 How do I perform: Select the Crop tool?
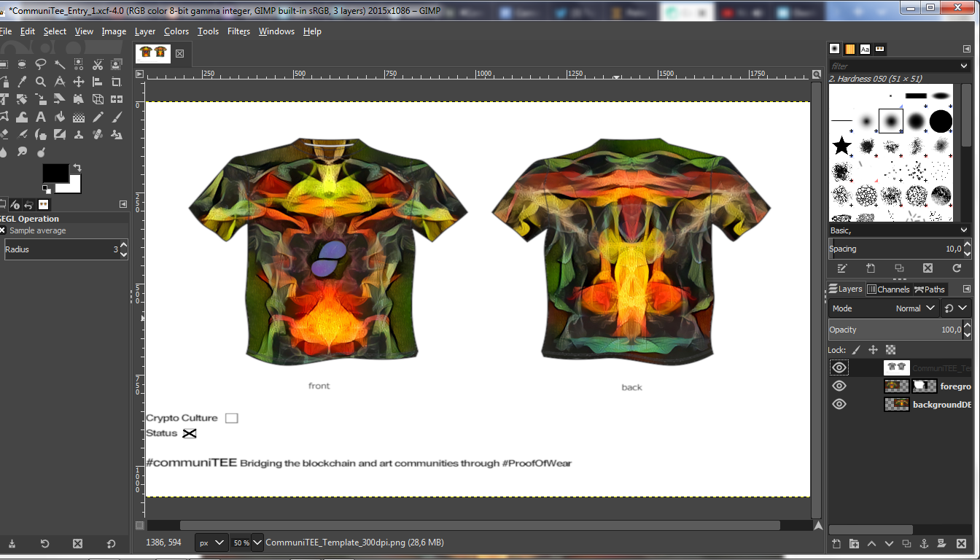pos(117,82)
